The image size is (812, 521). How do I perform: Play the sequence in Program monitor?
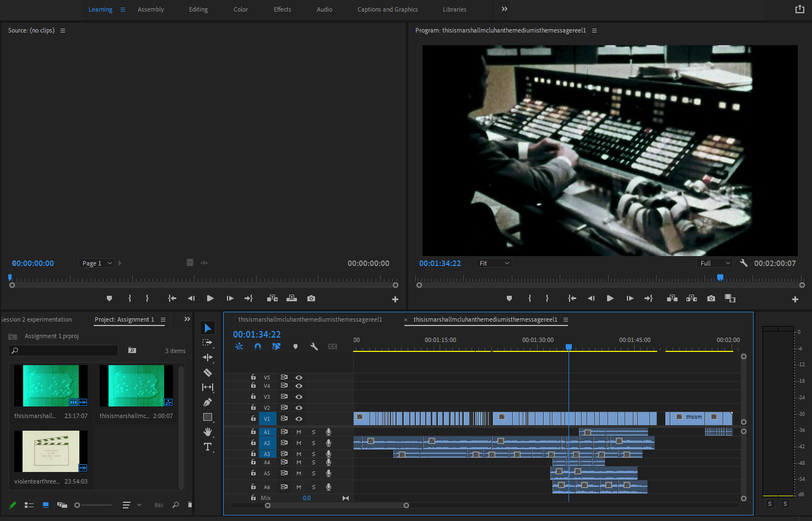610,299
